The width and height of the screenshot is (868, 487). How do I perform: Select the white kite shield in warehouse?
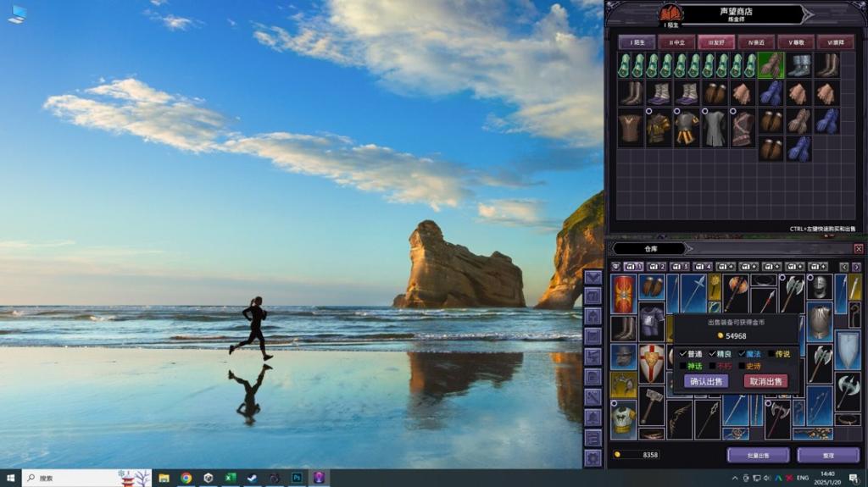tap(848, 350)
